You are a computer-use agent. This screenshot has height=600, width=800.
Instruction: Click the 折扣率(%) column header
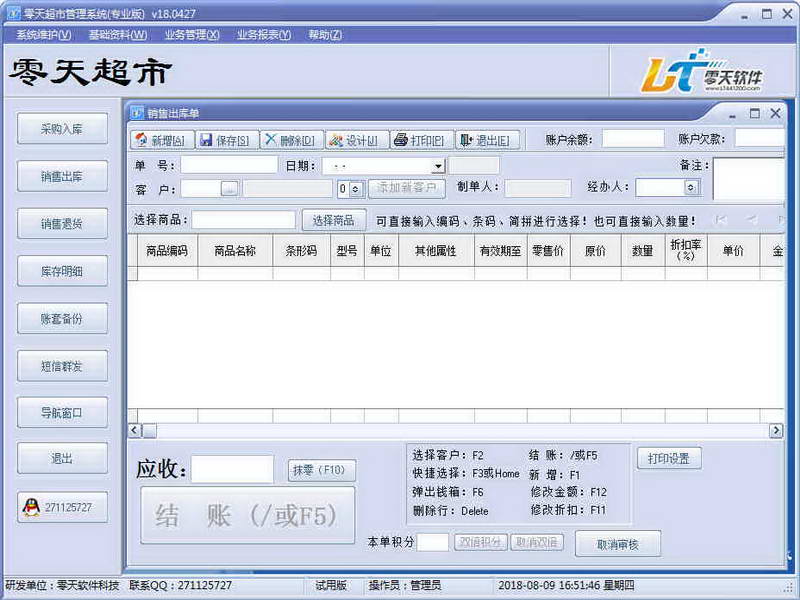(x=686, y=251)
